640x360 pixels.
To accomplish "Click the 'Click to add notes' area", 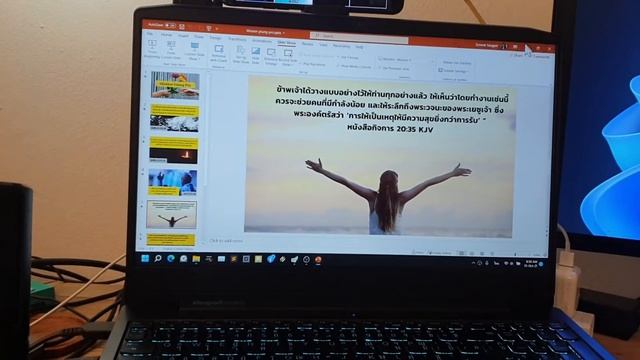I will [226, 241].
